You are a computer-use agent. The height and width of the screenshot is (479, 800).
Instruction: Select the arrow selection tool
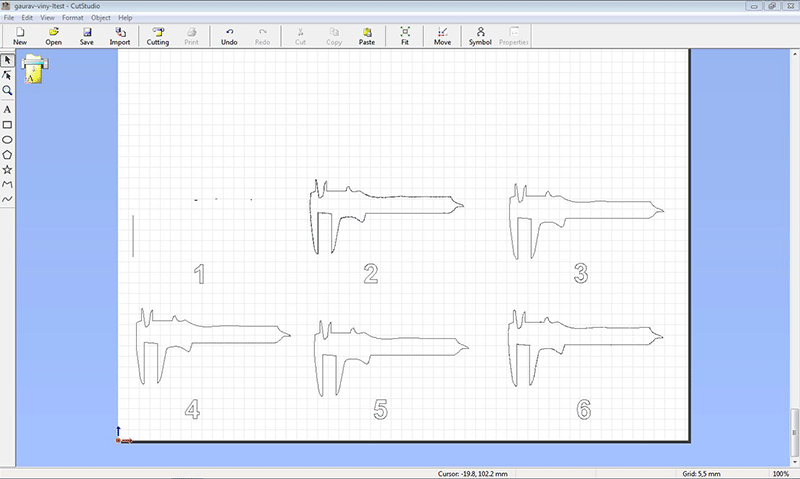(7, 60)
